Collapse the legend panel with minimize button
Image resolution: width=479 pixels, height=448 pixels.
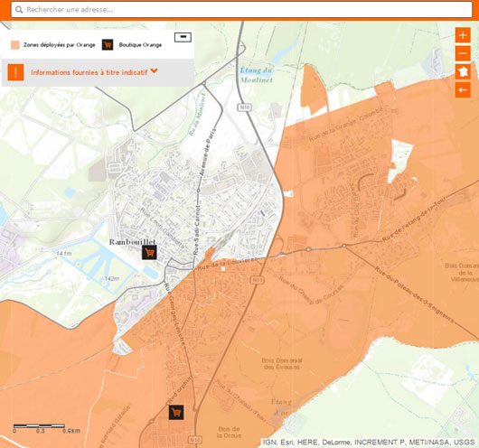(x=183, y=37)
